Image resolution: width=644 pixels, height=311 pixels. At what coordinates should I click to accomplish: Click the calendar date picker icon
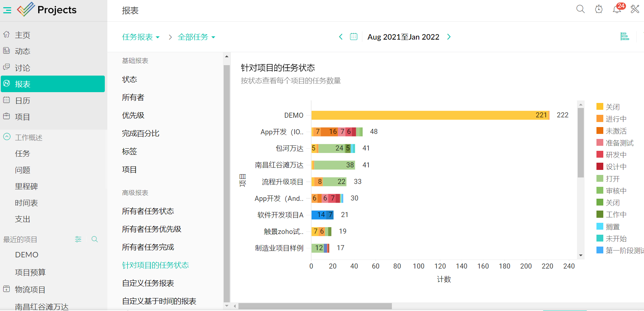[x=354, y=37]
